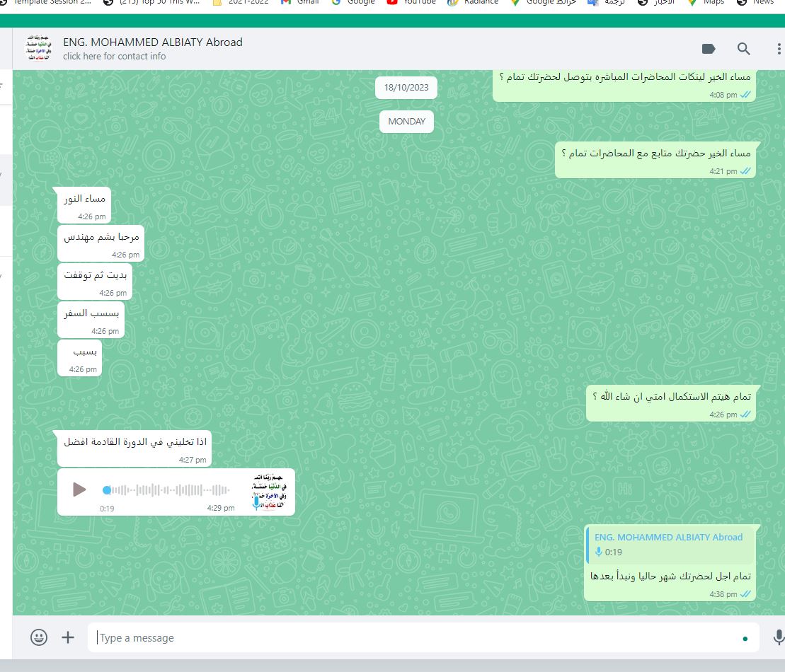This screenshot has width=785, height=672.
Task: Play the 0:19 voice message
Action: 79,489
